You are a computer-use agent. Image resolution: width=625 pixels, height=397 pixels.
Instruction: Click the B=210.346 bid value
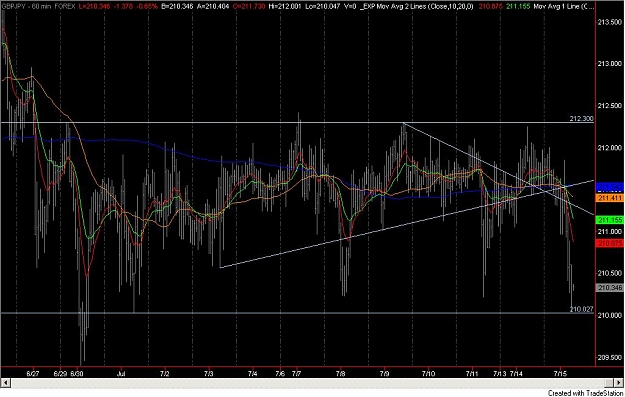pos(177,6)
